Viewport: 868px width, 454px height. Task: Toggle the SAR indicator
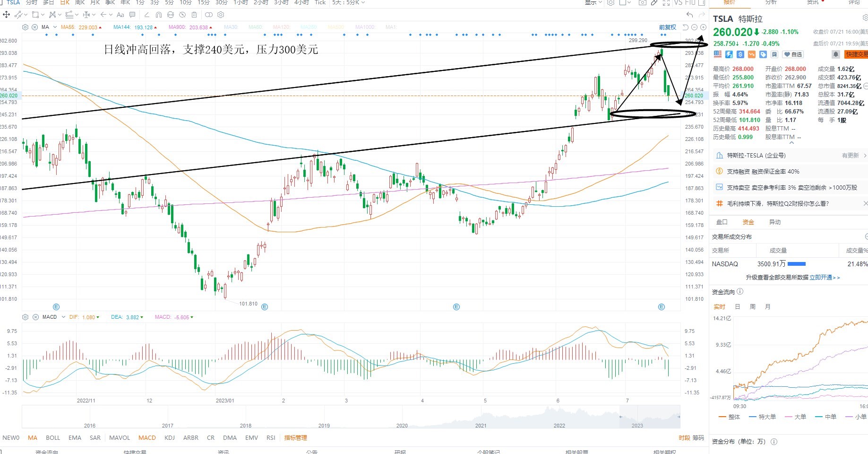pos(95,438)
